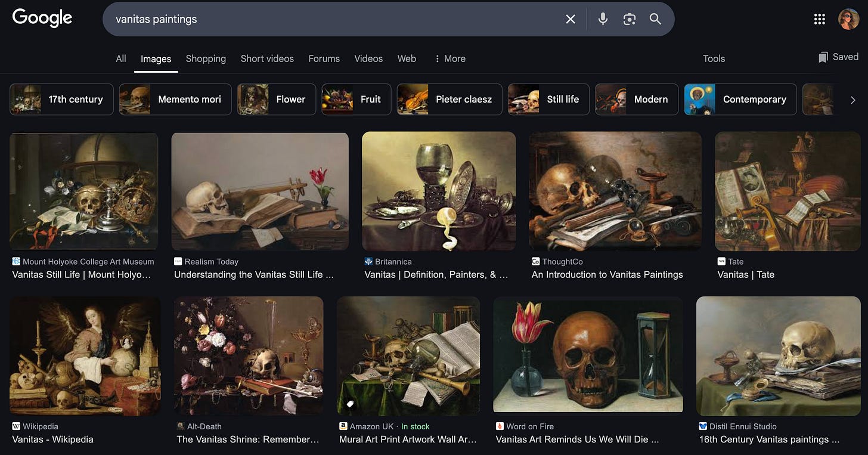Open the Web tab
This screenshot has width=868, height=455.
[407, 58]
